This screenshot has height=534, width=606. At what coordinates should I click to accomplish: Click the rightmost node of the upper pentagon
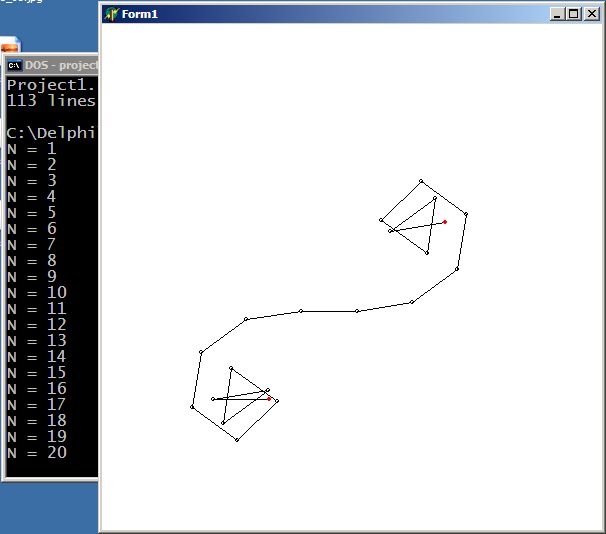coord(466,214)
